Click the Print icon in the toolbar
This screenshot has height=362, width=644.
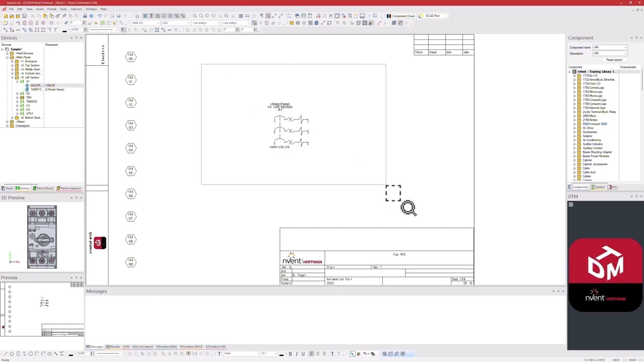tap(85, 16)
